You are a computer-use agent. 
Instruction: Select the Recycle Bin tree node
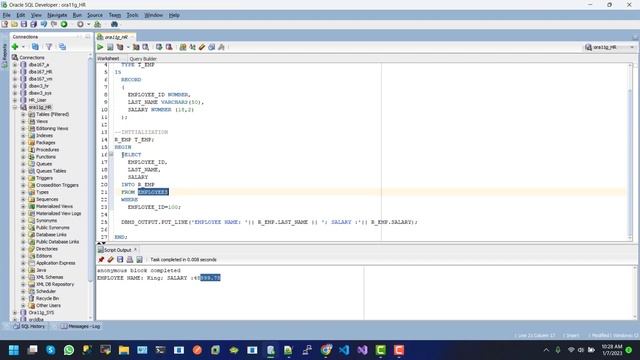pos(47,298)
